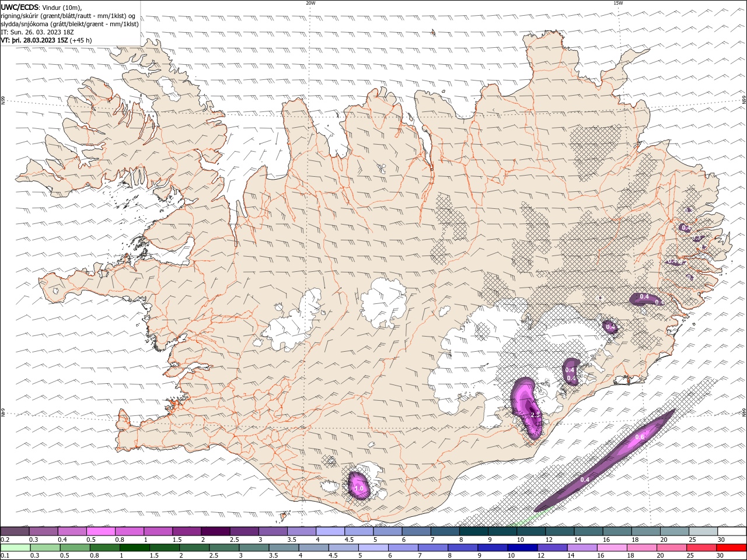
Task: Pick bottom-row deep blue swatch between 10 and 12
Action: 522,548
